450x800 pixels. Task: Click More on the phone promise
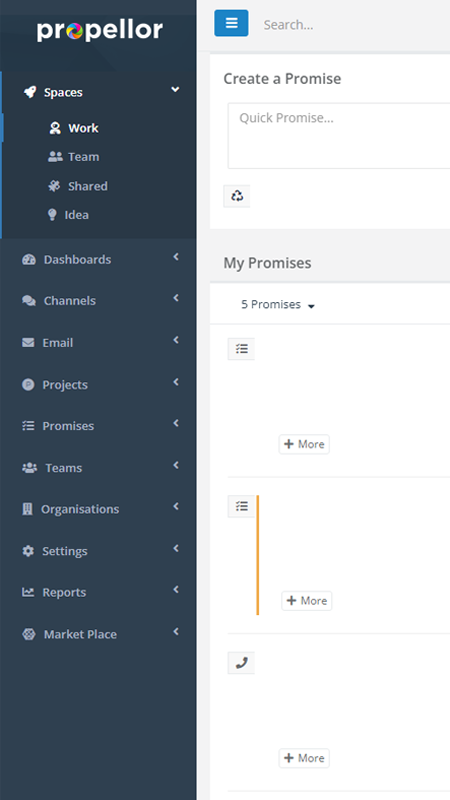coord(304,758)
